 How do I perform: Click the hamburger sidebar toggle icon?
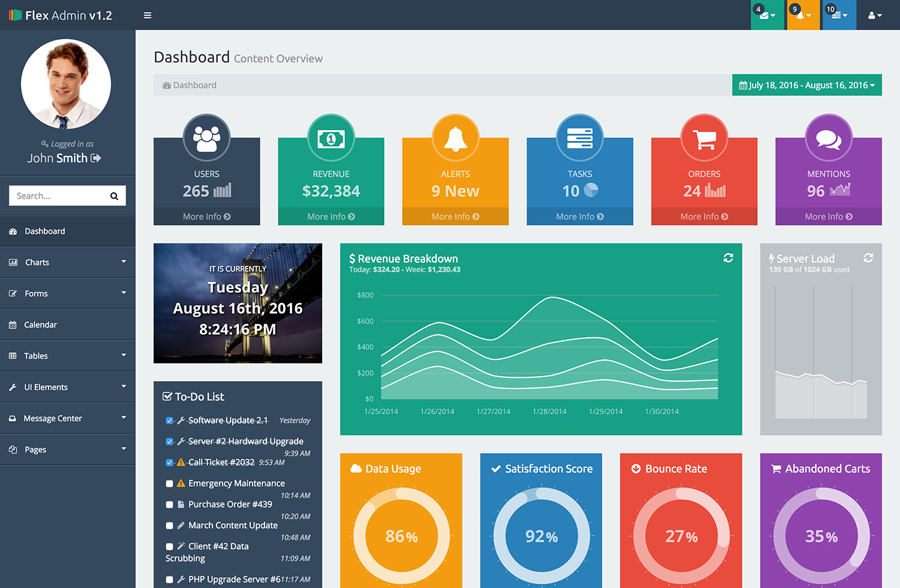147,16
